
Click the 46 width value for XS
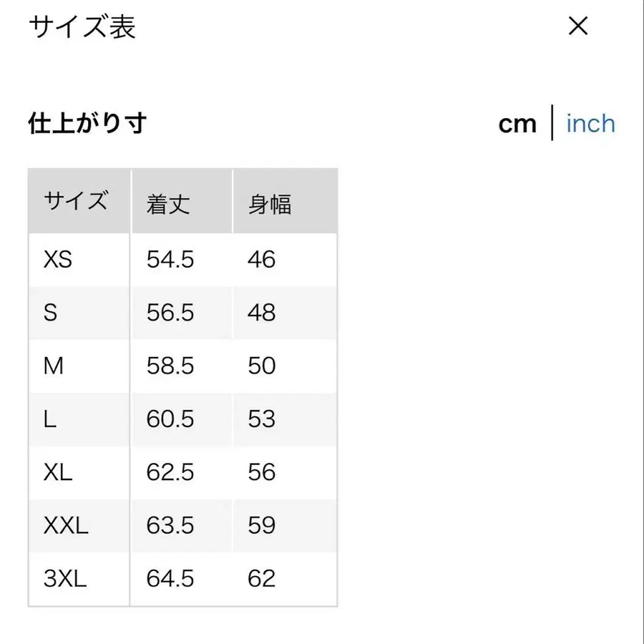(x=262, y=260)
